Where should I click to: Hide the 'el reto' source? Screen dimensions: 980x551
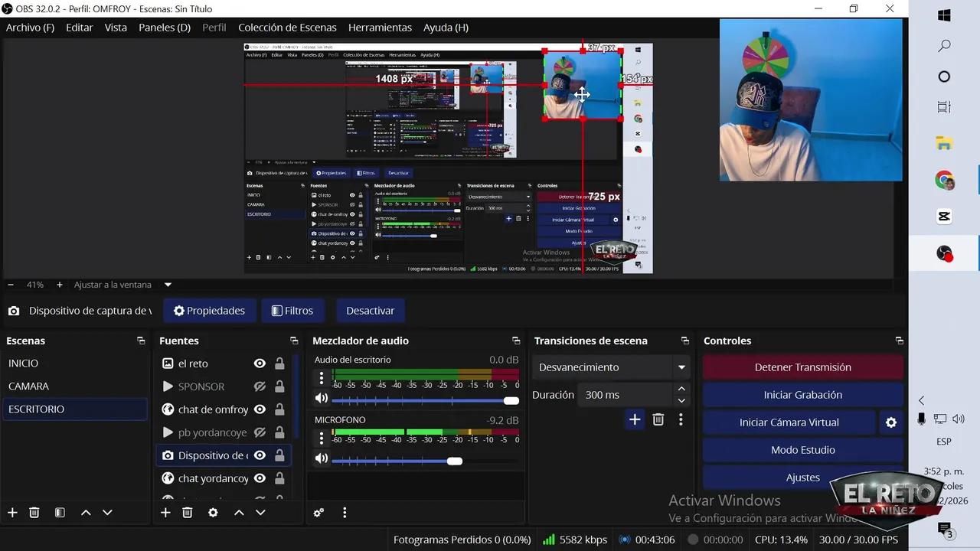point(260,364)
